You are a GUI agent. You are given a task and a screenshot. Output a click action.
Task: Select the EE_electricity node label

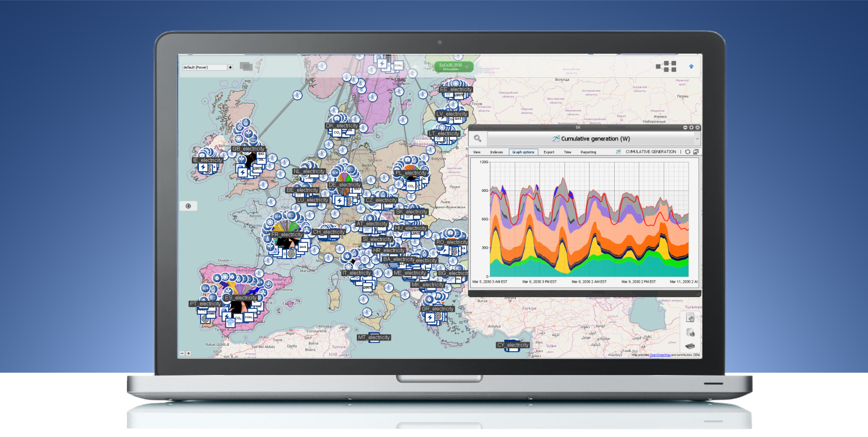[x=456, y=90]
